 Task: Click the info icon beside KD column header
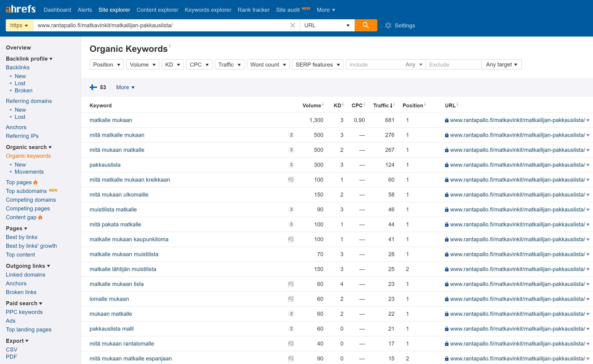click(343, 104)
